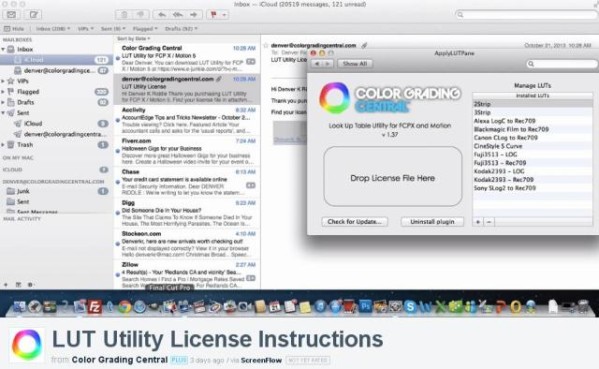Screen dimensions: 599x369
Task: Click Show All in ApplyLUTPane window
Action: pyautogui.click(x=355, y=64)
